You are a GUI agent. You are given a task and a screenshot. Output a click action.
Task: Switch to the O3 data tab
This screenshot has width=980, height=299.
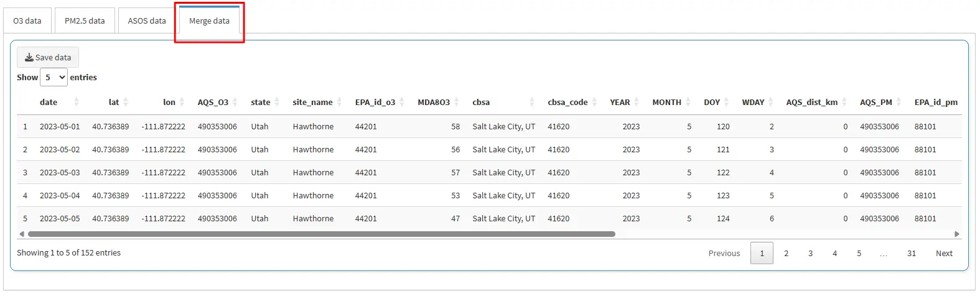pyautogui.click(x=27, y=21)
